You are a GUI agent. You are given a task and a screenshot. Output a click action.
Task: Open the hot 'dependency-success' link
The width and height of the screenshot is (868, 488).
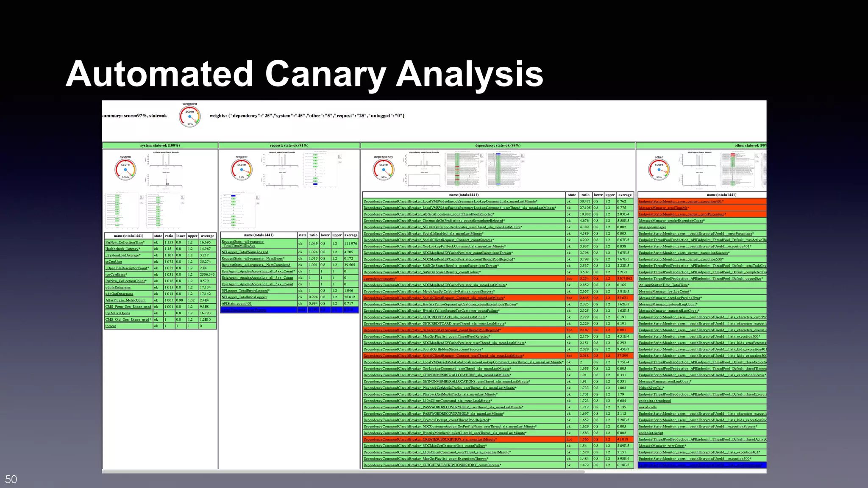pyautogui.click(x=380, y=279)
